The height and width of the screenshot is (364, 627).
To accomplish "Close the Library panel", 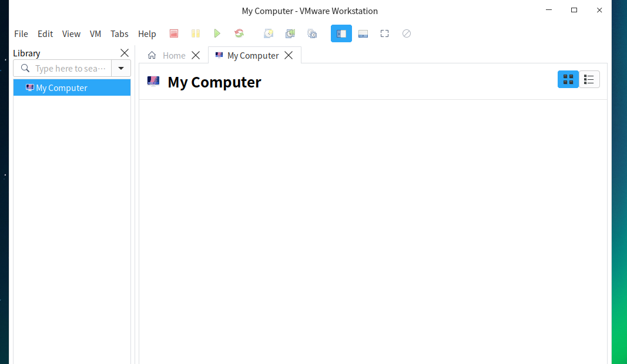I will tap(125, 53).
